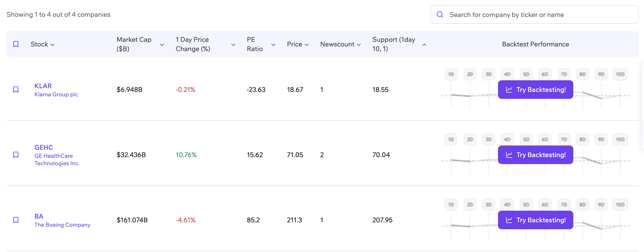Click the 10.76% price change value
The height and width of the screenshot is (252, 644).
coord(186,155)
